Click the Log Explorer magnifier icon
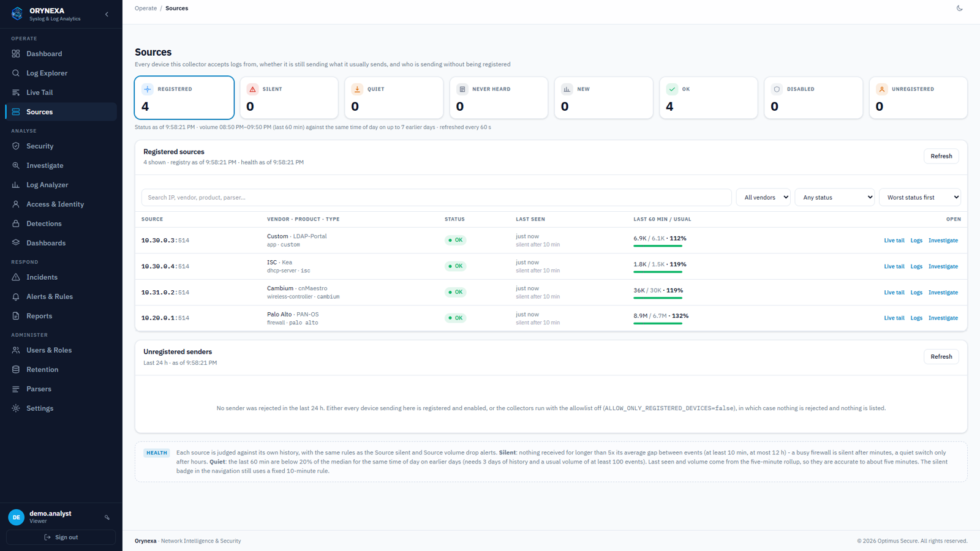980x551 pixels. 16,73
